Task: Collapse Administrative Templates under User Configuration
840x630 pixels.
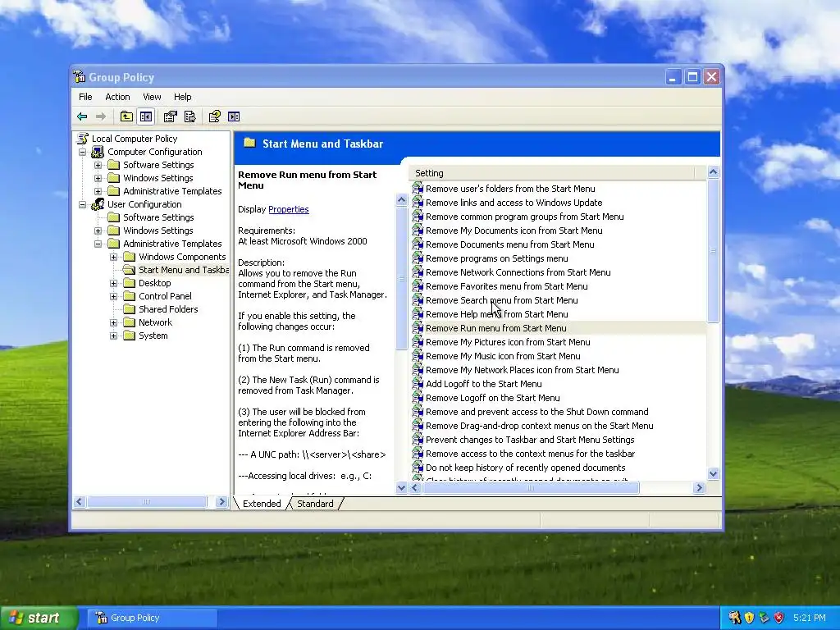Action: [x=98, y=244]
